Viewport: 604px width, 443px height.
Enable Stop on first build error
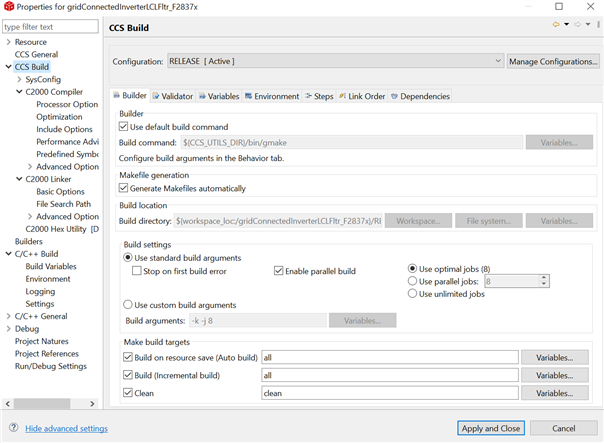point(138,271)
